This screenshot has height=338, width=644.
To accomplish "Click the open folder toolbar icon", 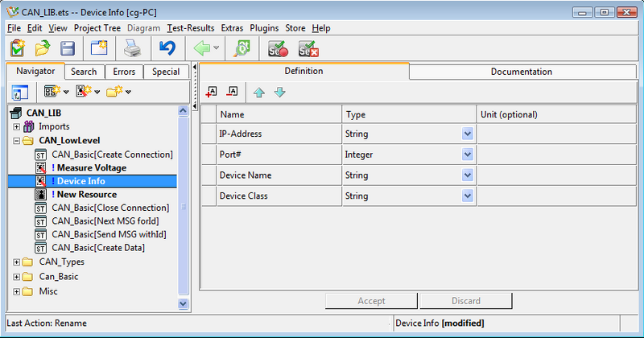I will [43, 48].
